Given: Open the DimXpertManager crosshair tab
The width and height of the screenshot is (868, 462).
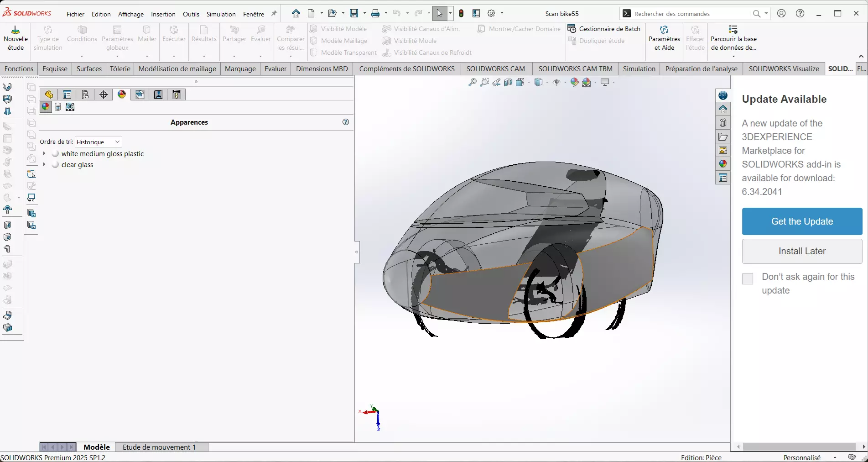Looking at the screenshot, I should tap(104, 94).
